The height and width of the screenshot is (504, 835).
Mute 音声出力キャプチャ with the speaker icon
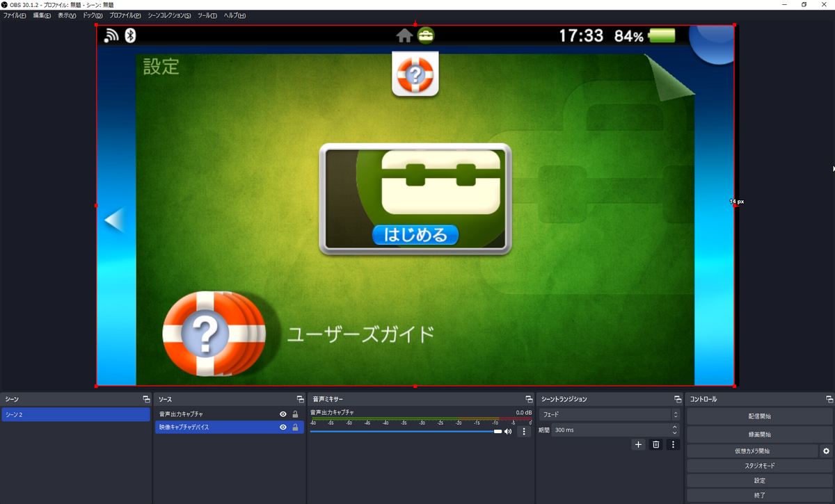[x=508, y=432]
